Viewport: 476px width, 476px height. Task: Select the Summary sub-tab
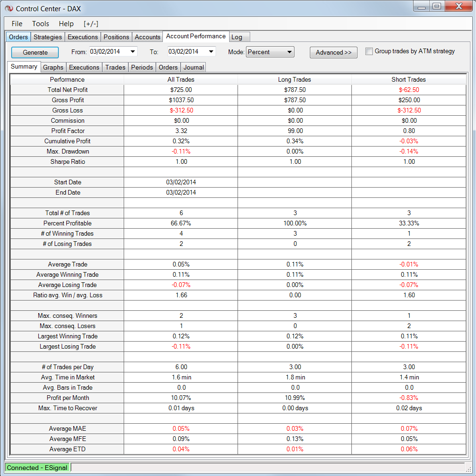(x=24, y=66)
